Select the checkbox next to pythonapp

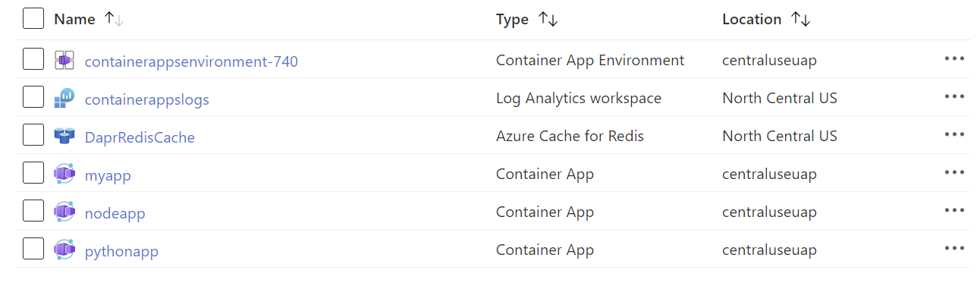click(33, 249)
